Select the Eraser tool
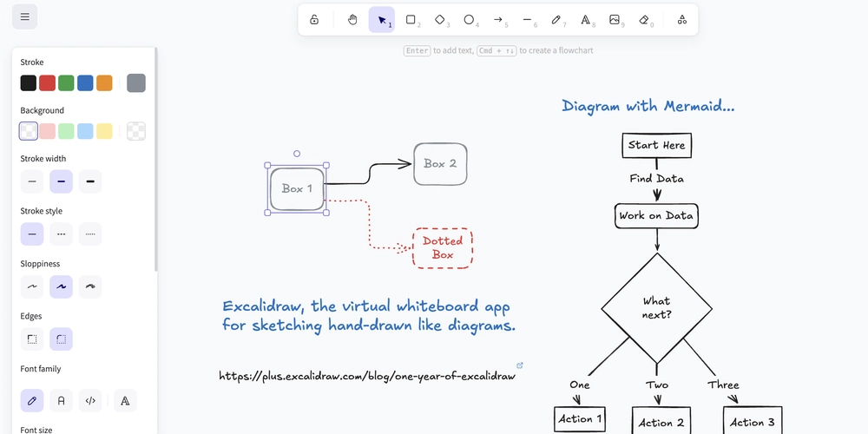The height and width of the screenshot is (434, 868). click(x=644, y=19)
